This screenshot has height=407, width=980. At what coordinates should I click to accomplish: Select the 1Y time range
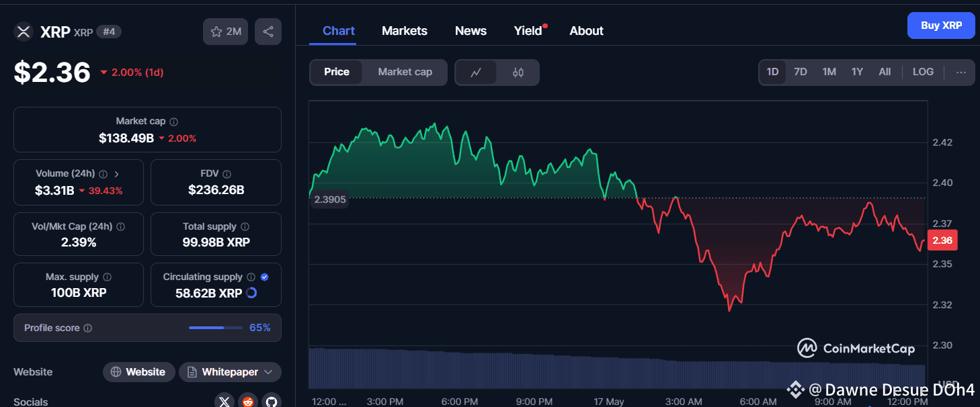857,72
